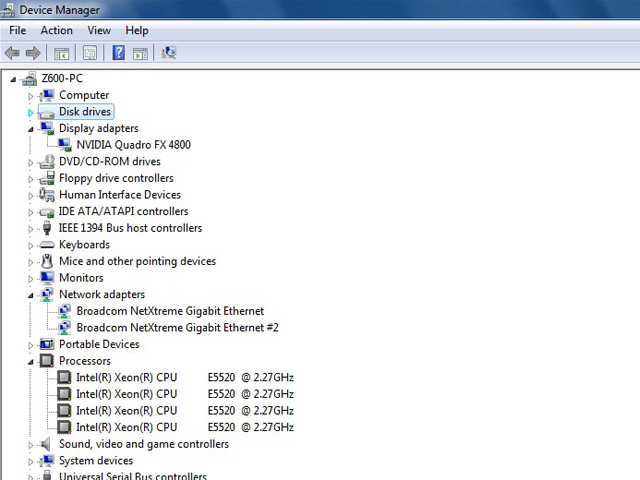Viewport: 640px width, 480px height.
Task: Select the last Intel Xeon E5520 processor
Action: click(185, 427)
